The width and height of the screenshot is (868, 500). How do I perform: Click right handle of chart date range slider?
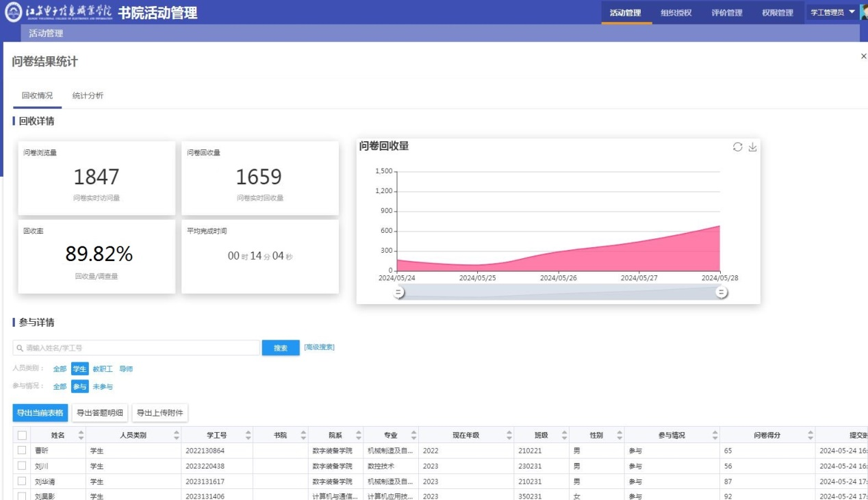point(722,292)
